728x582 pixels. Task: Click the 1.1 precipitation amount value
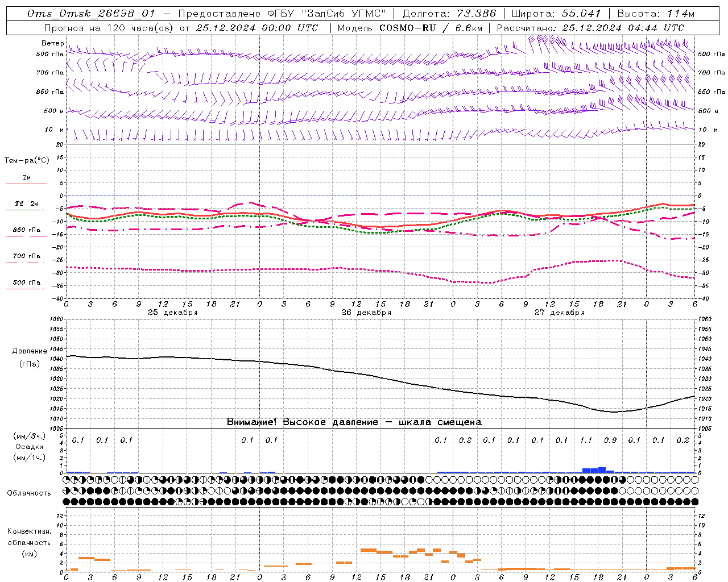pyautogui.click(x=586, y=440)
